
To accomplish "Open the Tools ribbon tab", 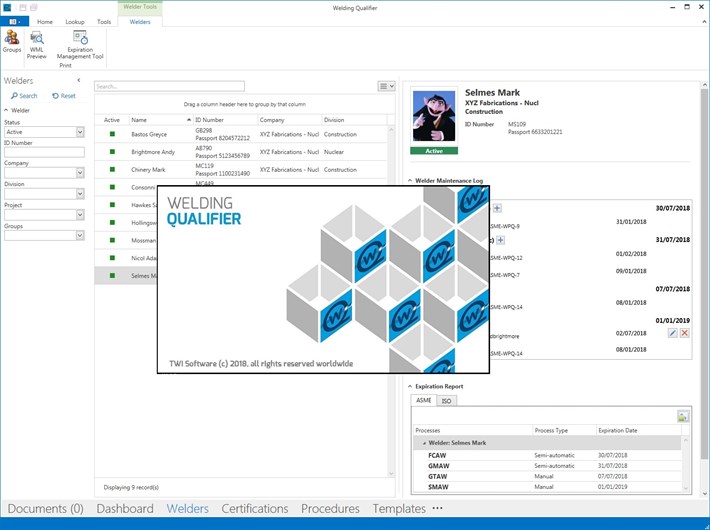I will [x=104, y=22].
